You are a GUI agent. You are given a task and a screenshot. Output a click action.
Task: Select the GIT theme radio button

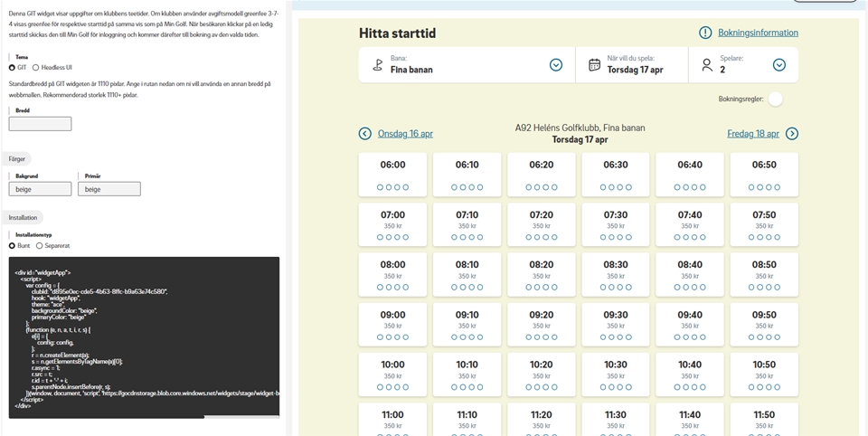(x=12, y=68)
